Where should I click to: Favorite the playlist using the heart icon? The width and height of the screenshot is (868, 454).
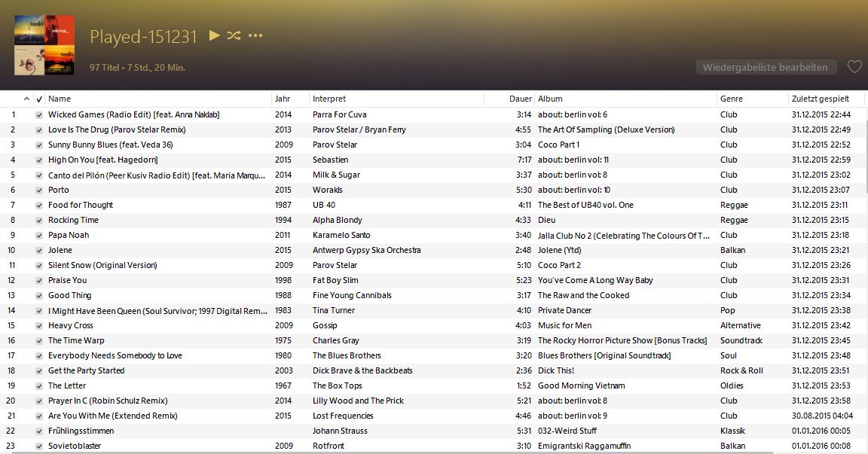pos(854,67)
